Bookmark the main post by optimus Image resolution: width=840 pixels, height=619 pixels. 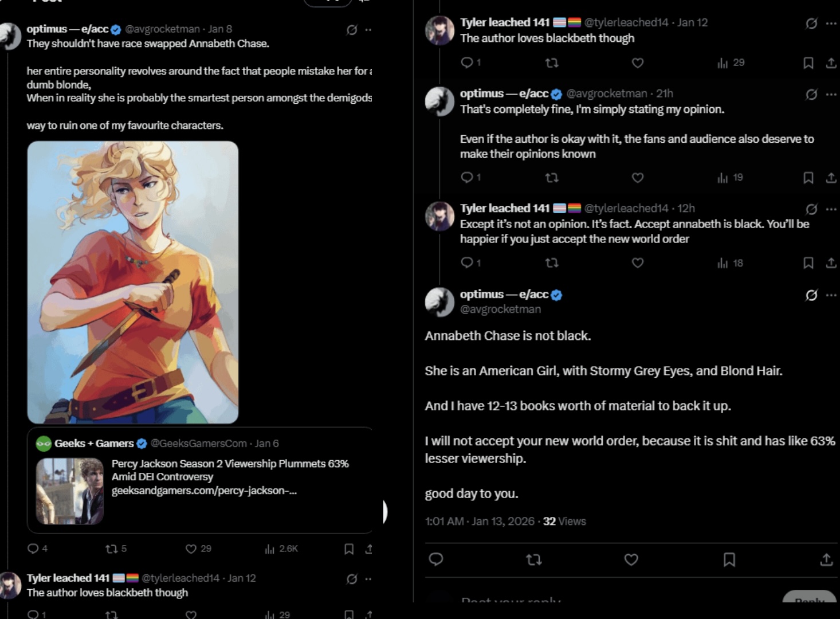729,559
